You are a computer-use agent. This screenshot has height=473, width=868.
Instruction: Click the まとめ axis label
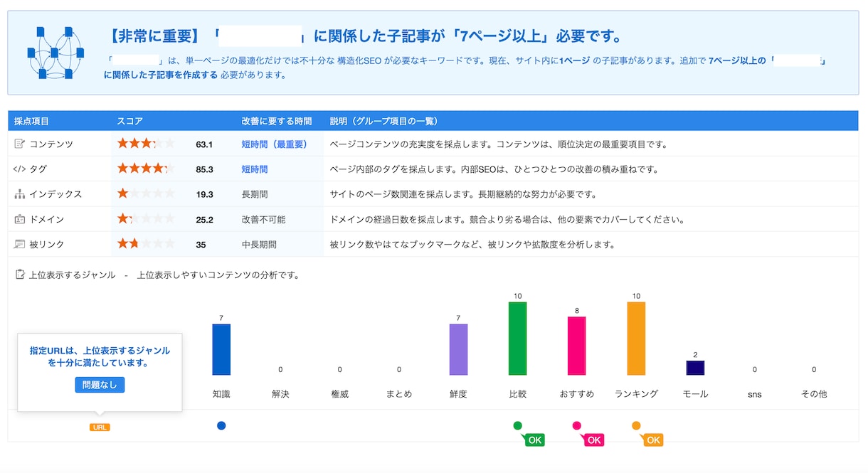pos(399,394)
